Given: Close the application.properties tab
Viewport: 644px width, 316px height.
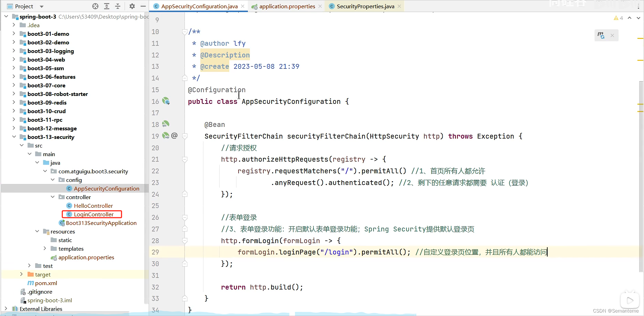Looking at the screenshot, I should click(x=320, y=6).
